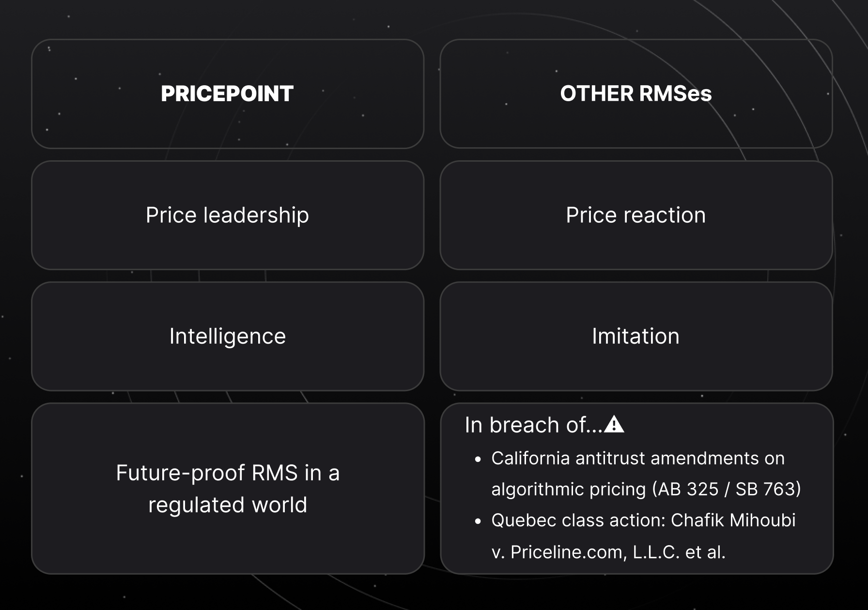Click the 'Quebec class action:' text
The height and width of the screenshot is (610, 868).
click(x=578, y=520)
